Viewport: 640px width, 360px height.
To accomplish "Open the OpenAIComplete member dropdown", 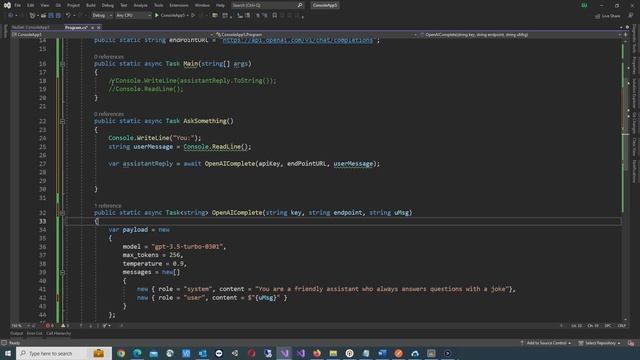I will pos(520,35).
